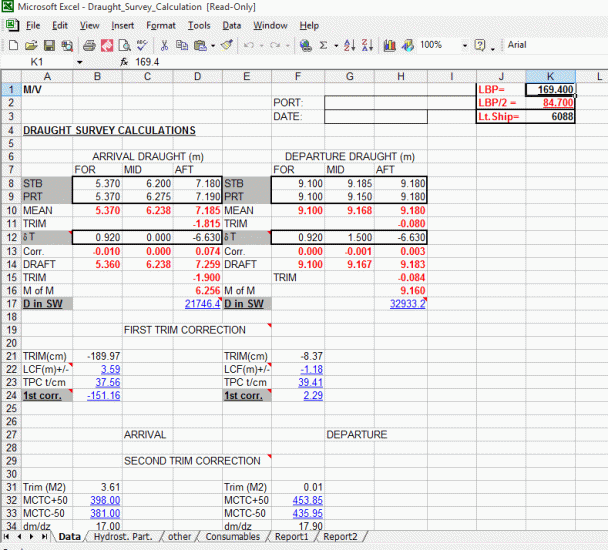Viewport: 608px width, 550px height.
Task: Click the Open file folder icon
Action: 31,45
